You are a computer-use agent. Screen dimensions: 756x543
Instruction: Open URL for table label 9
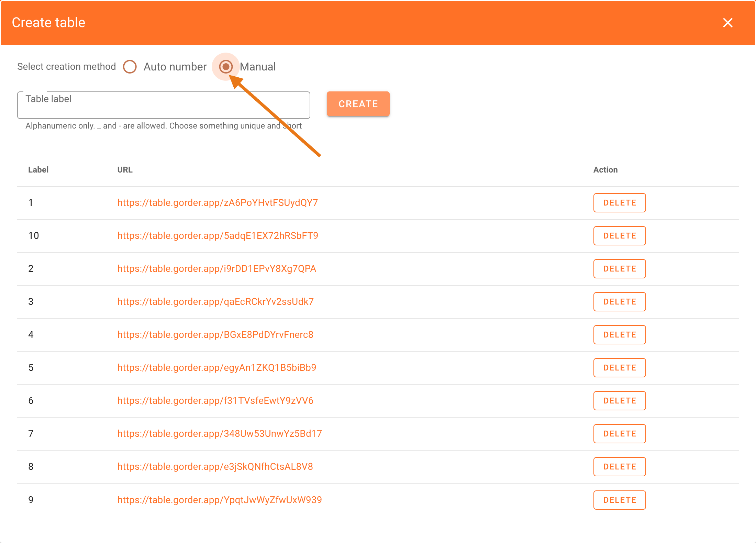point(220,500)
